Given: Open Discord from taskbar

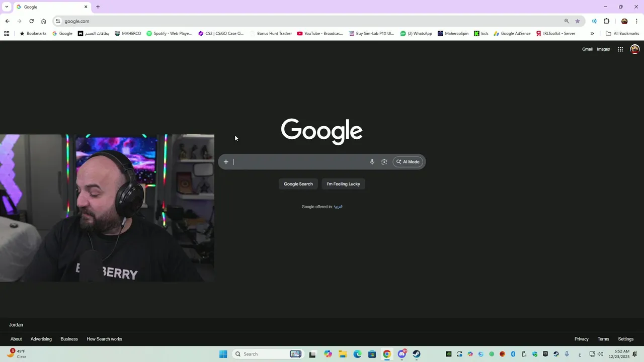Looking at the screenshot, I should (402, 354).
